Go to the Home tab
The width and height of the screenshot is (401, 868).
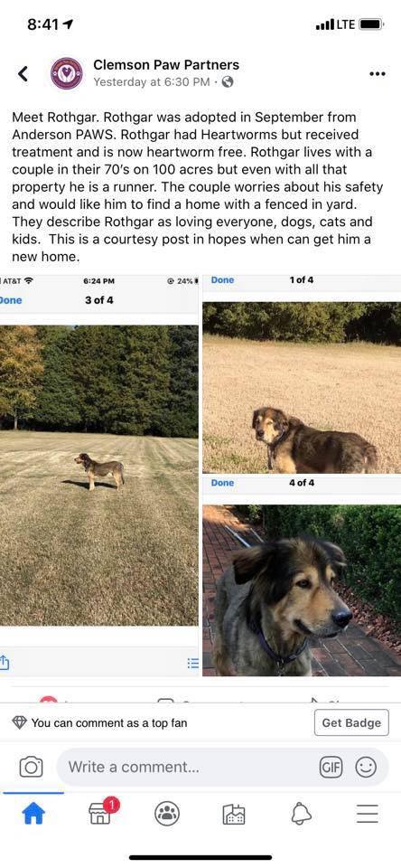click(33, 814)
